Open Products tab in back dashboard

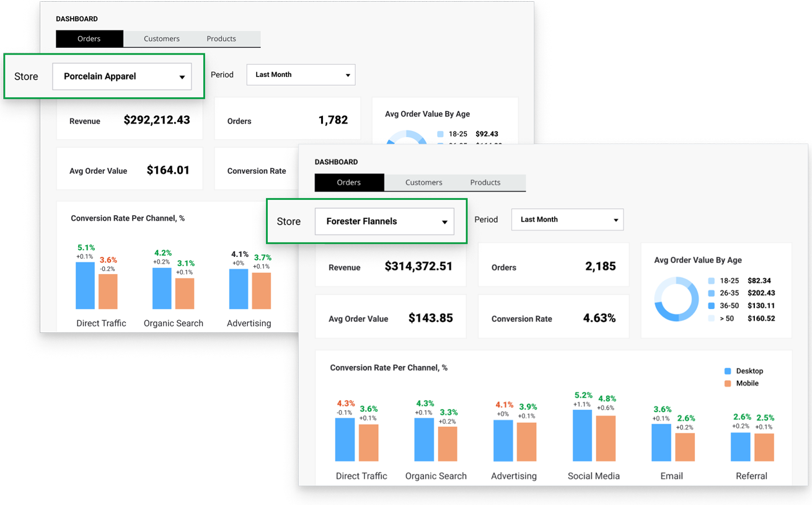221,38
